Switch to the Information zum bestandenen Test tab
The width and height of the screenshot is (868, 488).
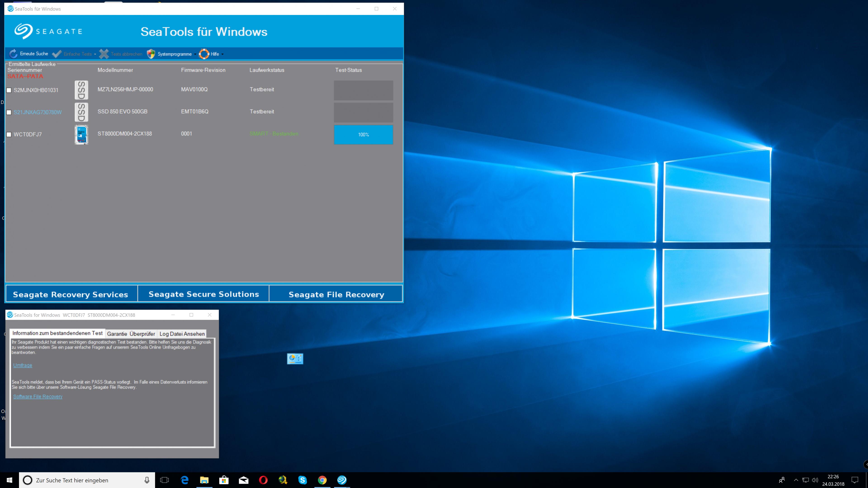57,333
